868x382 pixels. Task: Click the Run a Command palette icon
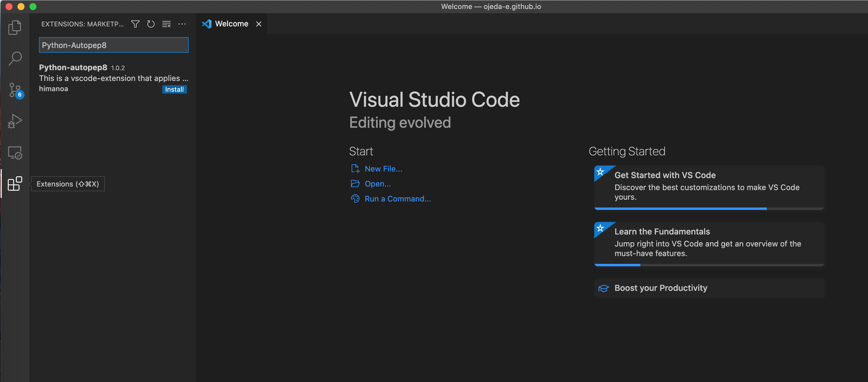(x=355, y=198)
